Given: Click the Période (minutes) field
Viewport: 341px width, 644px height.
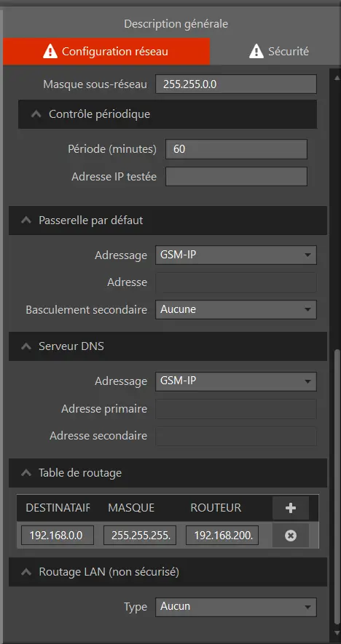Looking at the screenshot, I should (x=236, y=148).
